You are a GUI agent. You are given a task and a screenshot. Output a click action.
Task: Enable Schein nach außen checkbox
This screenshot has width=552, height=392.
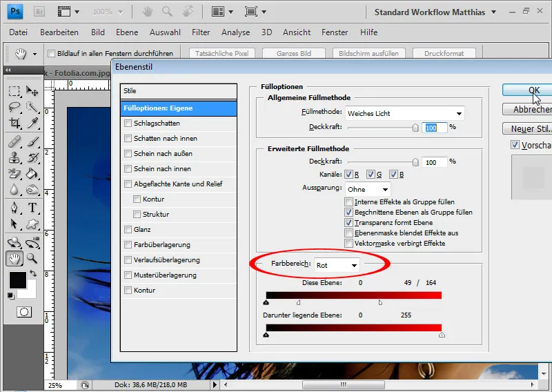(128, 154)
